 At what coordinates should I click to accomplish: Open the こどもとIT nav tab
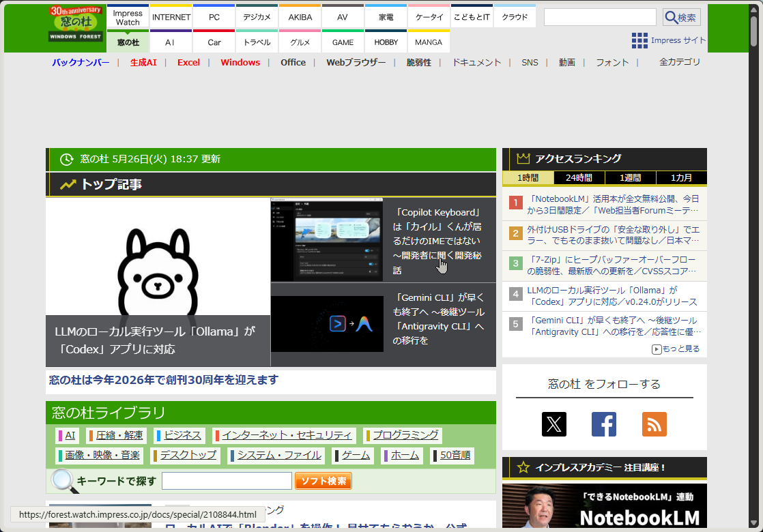[472, 17]
